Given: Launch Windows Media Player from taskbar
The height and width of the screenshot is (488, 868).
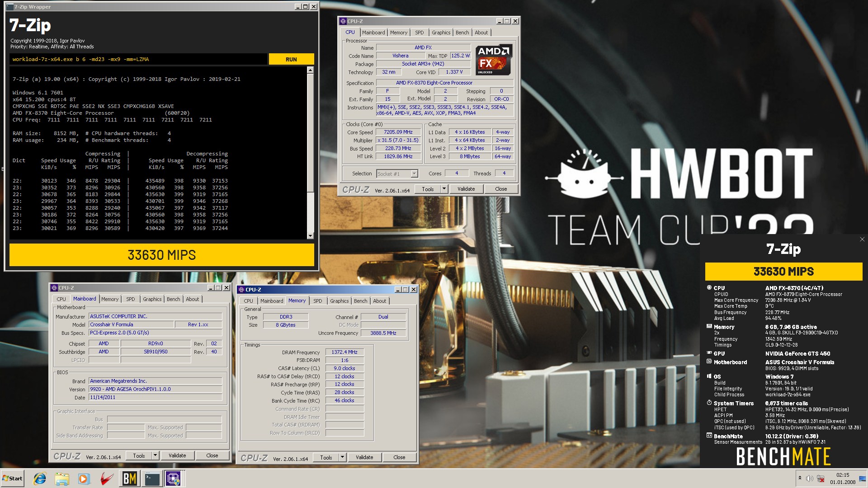Looking at the screenshot, I should (84, 479).
